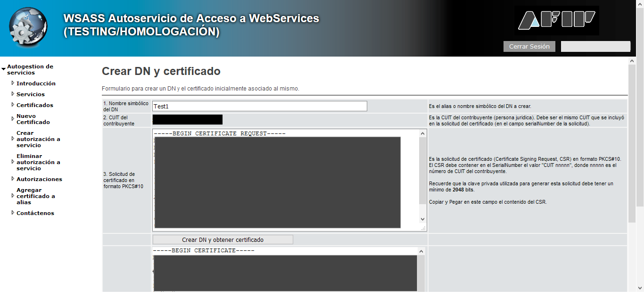This screenshot has width=644, height=298.
Task: Expand the Nuevo Certificado arrow
Action: 13,119
